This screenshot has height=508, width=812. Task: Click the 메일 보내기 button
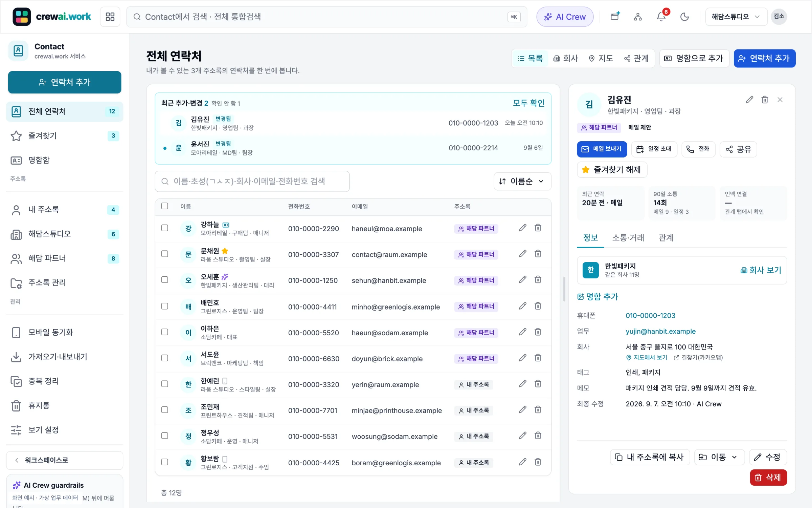(x=602, y=149)
